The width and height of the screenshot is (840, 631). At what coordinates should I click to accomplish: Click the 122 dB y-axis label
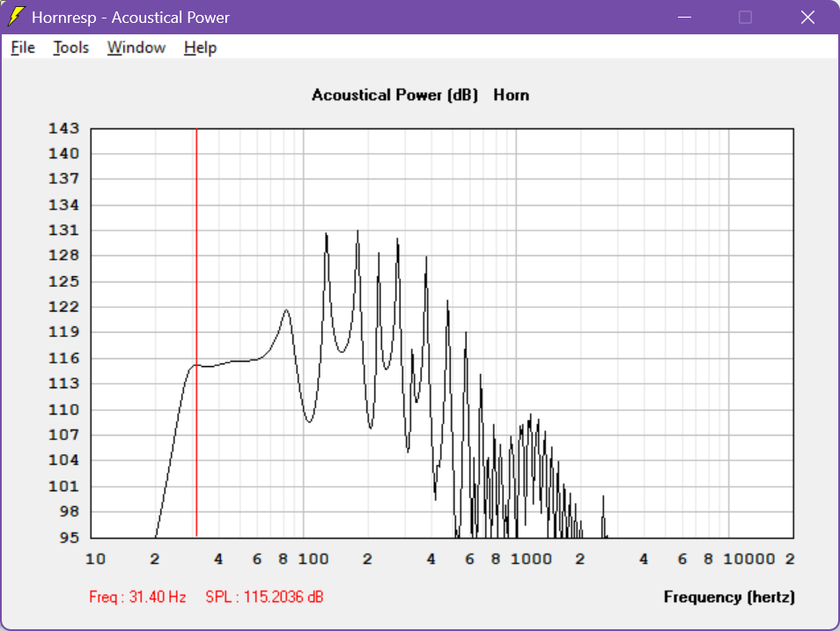coord(63,307)
